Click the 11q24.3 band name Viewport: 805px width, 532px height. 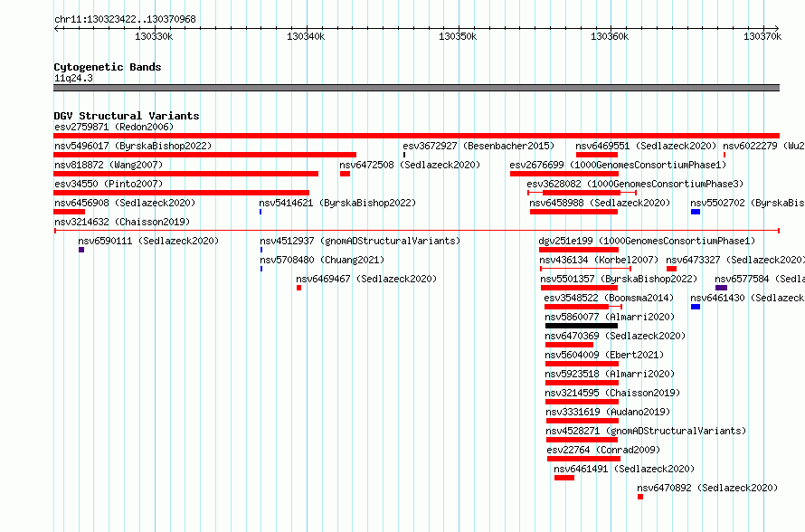[x=73, y=79]
